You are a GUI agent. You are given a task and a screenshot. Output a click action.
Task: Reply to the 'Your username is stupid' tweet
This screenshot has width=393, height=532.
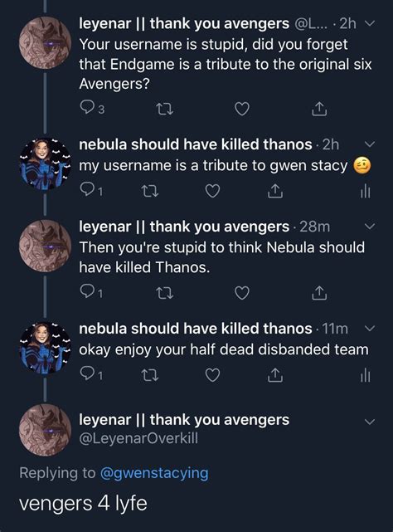point(87,109)
